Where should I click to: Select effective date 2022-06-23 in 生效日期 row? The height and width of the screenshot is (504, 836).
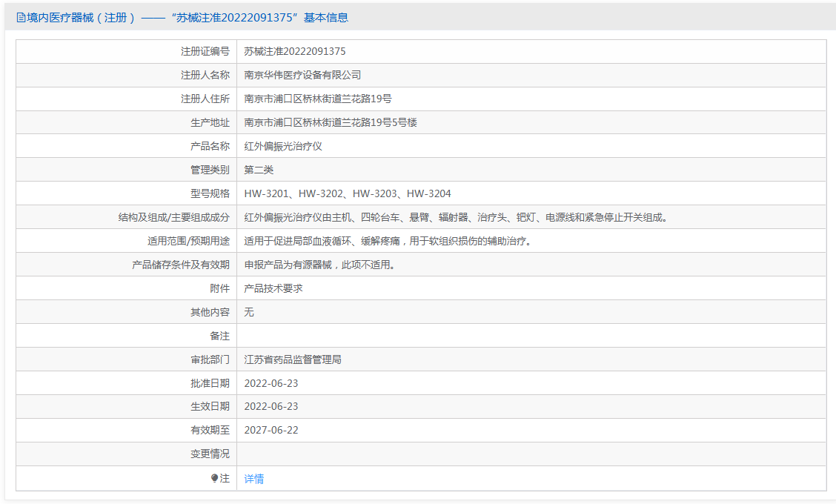point(271,406)
